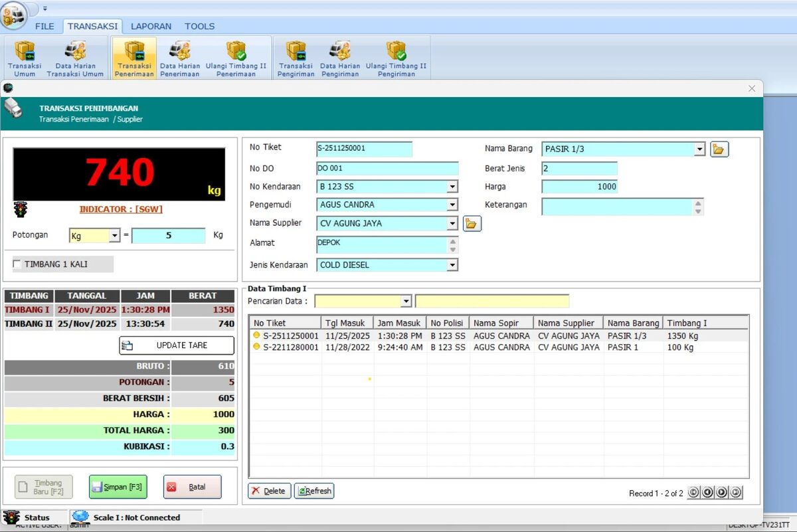Focus the No Tiket input field

point(364,149)
